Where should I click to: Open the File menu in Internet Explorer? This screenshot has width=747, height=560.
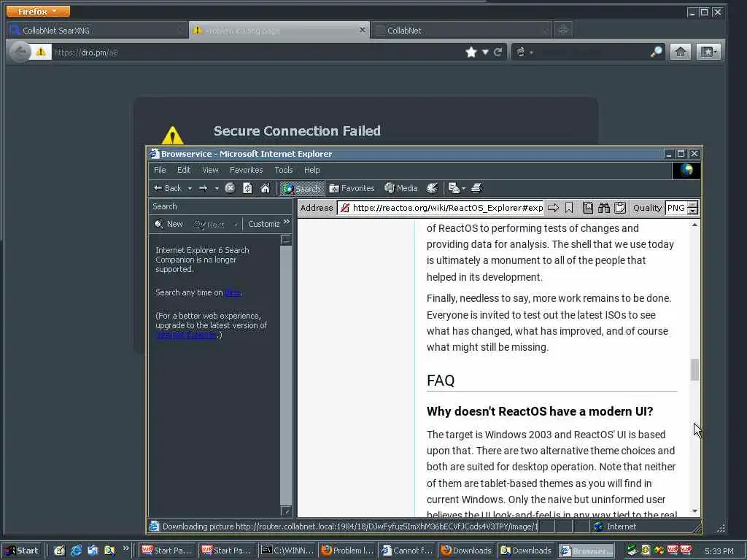click(x=160, y=170)
